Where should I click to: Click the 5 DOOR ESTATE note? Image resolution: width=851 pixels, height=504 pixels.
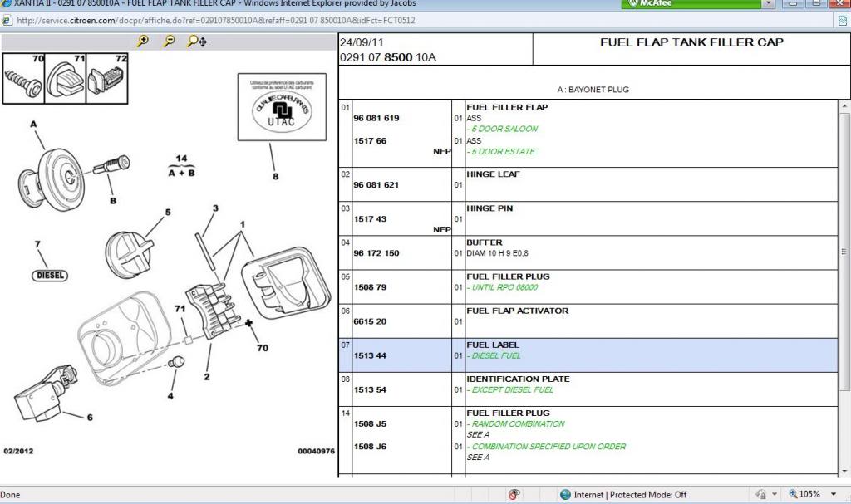(x=501, y=151)
